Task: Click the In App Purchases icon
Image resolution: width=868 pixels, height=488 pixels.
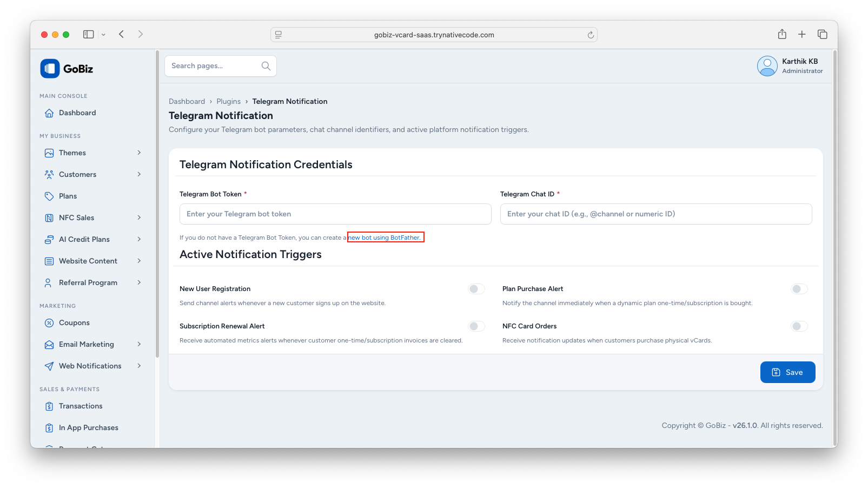Action: [49, 428]
